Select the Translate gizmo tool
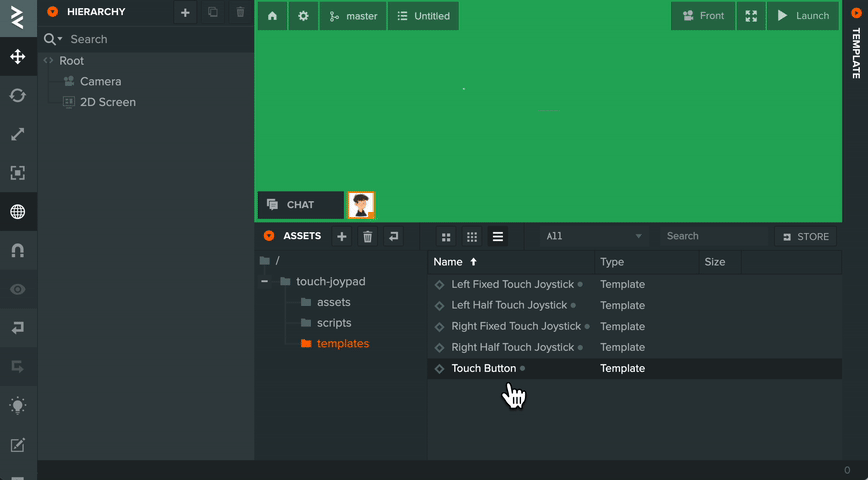868x480 pixels. click(x=18, y=56)
